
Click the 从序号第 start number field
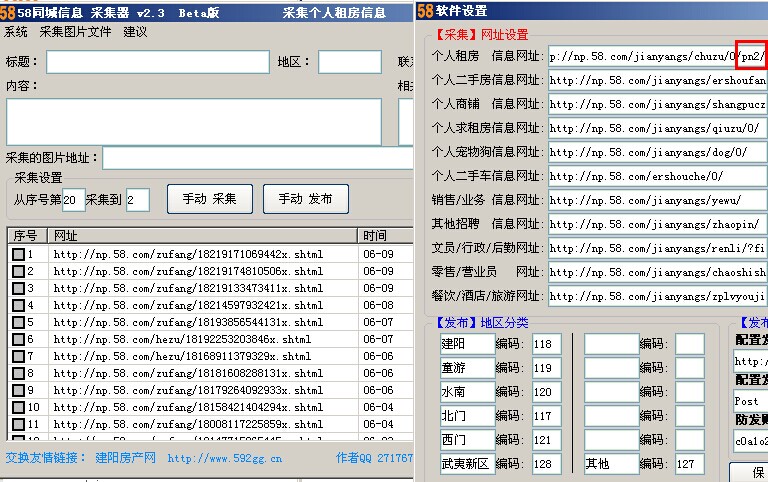click(73, 200)
